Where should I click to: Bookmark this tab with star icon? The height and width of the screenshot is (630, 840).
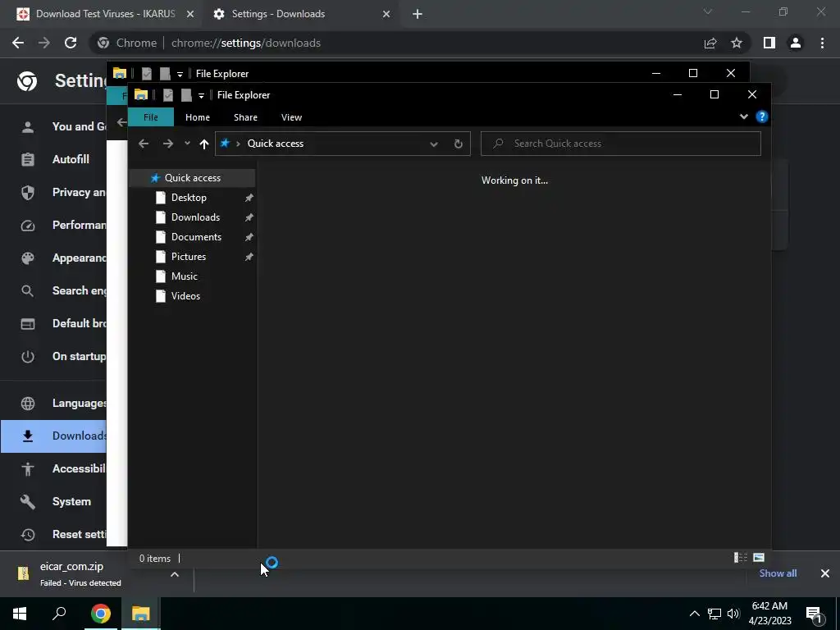tap(737, 43)
